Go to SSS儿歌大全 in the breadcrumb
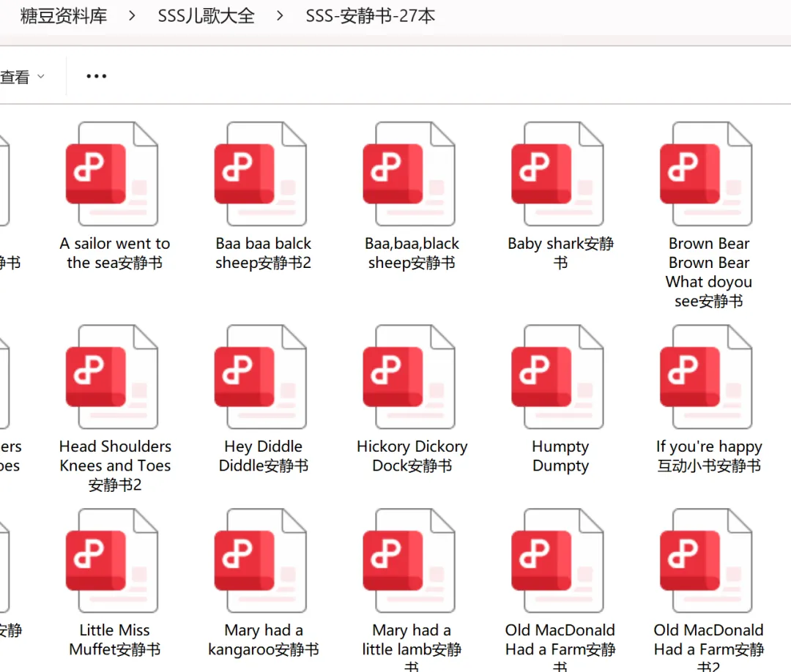Viewport: 791px width, 672px height. click(x=207, y=16)
